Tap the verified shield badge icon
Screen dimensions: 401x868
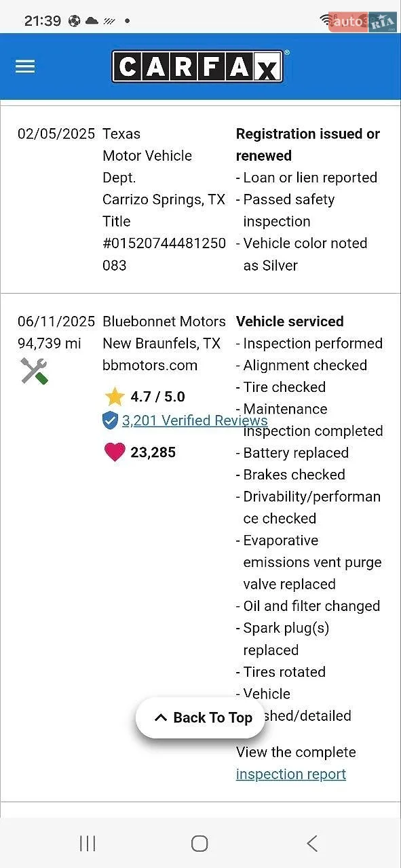pyautogui.click(x=110, y=420)
